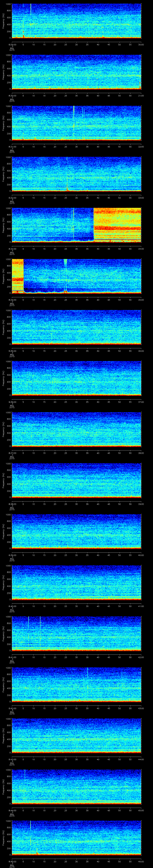Click the 8:37:00 start time label
Viewport: 153px width, 868px height.
coord(12,453)
